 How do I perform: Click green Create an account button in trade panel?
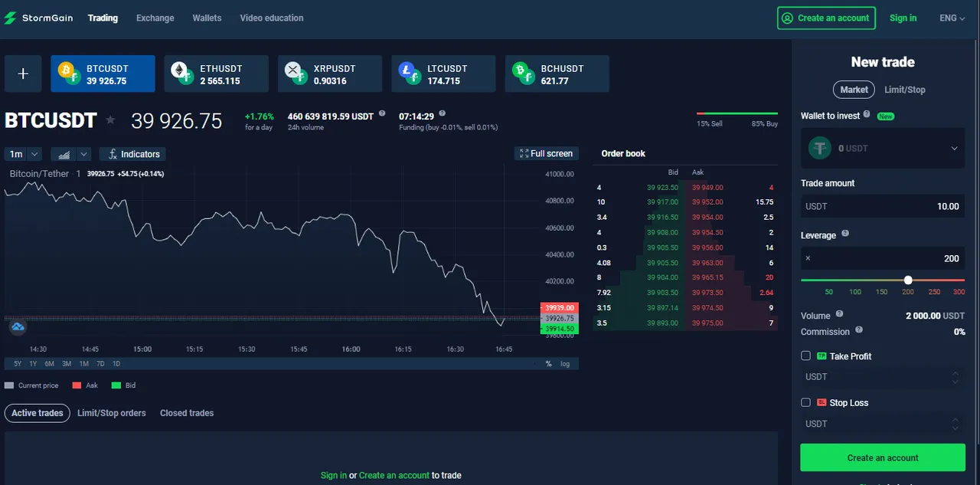(x=883, y=457)
